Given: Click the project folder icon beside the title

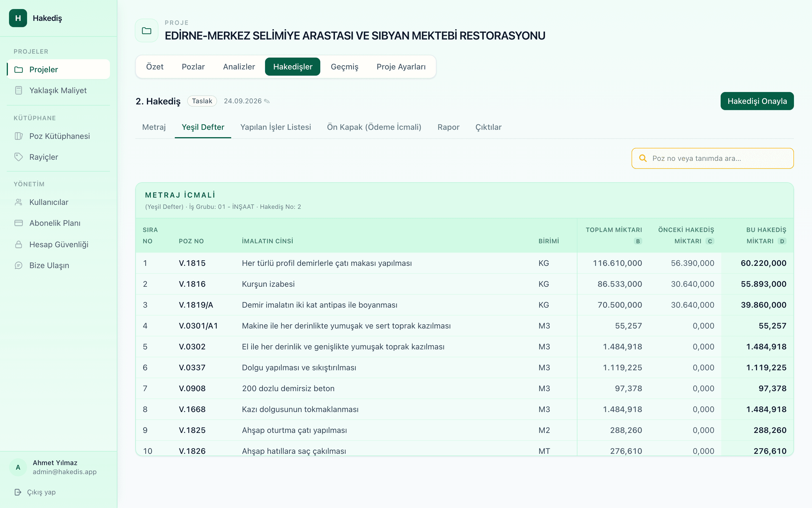Looking at the screenshot, I should 147,30.
